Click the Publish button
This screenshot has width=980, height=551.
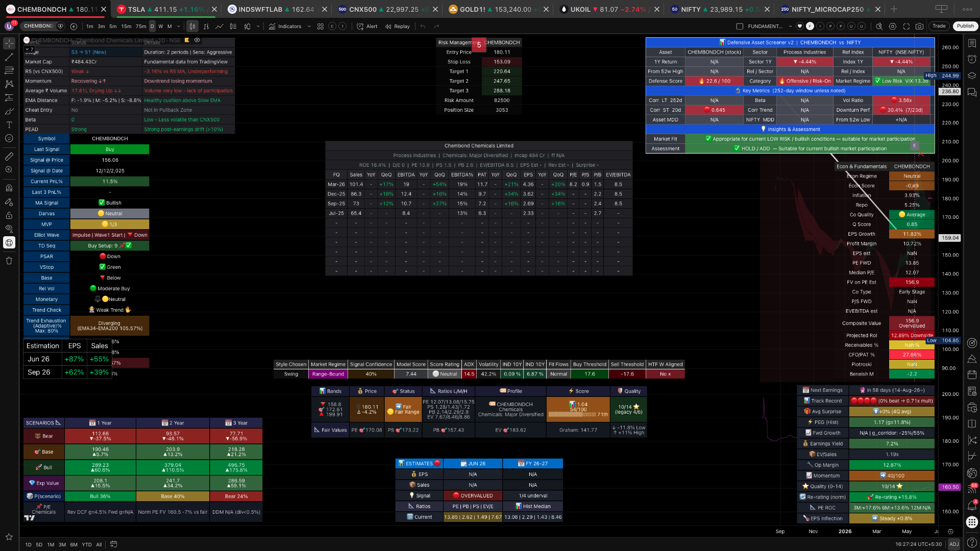point(965,26)
